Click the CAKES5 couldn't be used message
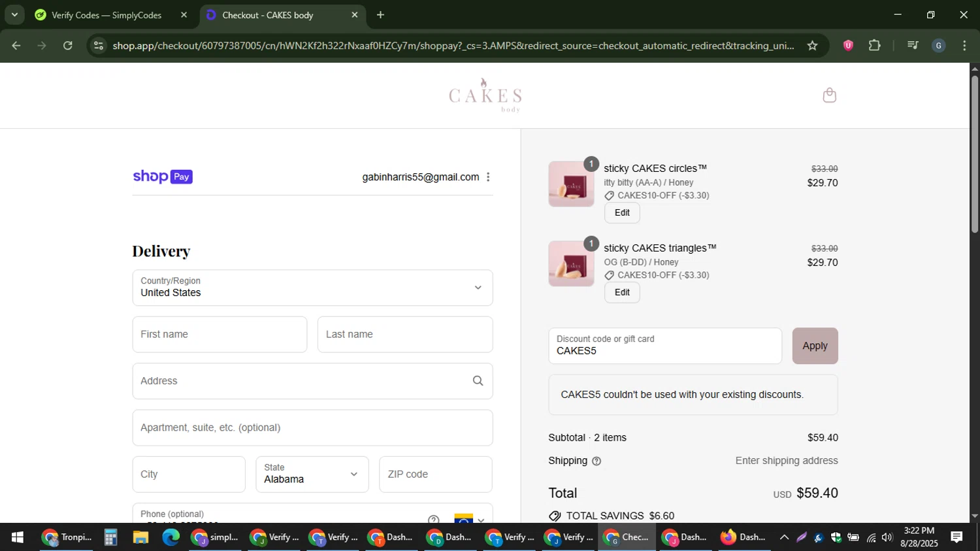The height and width of the screenshot is (551, 980). [682, 395]
